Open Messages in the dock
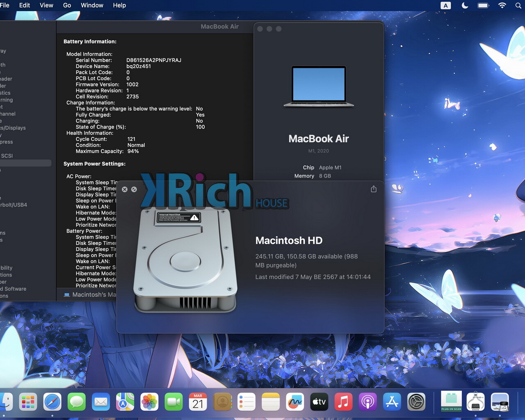Viewport: 525px width, 420px height. click(76, 402)
